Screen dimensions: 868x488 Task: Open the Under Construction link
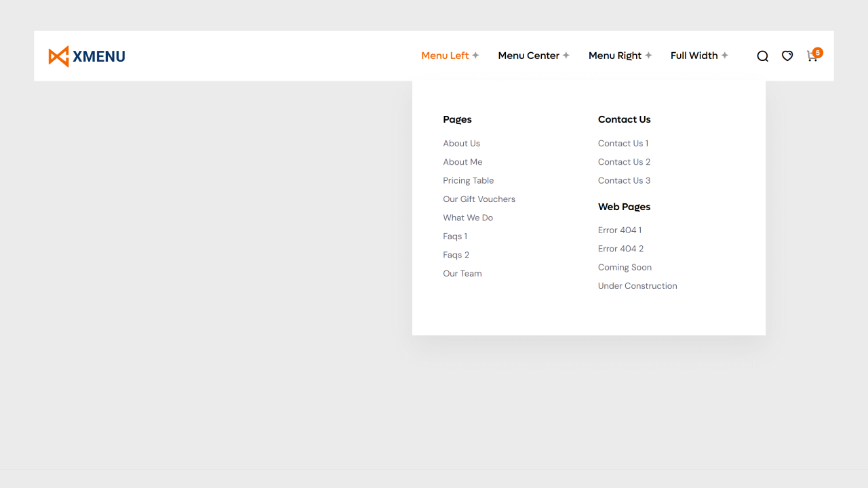(x=637, y=286)
